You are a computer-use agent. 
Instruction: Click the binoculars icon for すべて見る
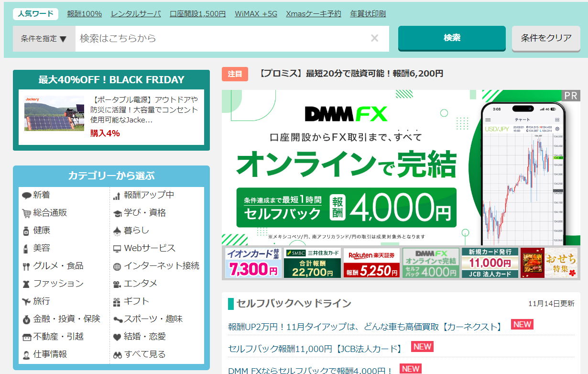coord(117,355)
